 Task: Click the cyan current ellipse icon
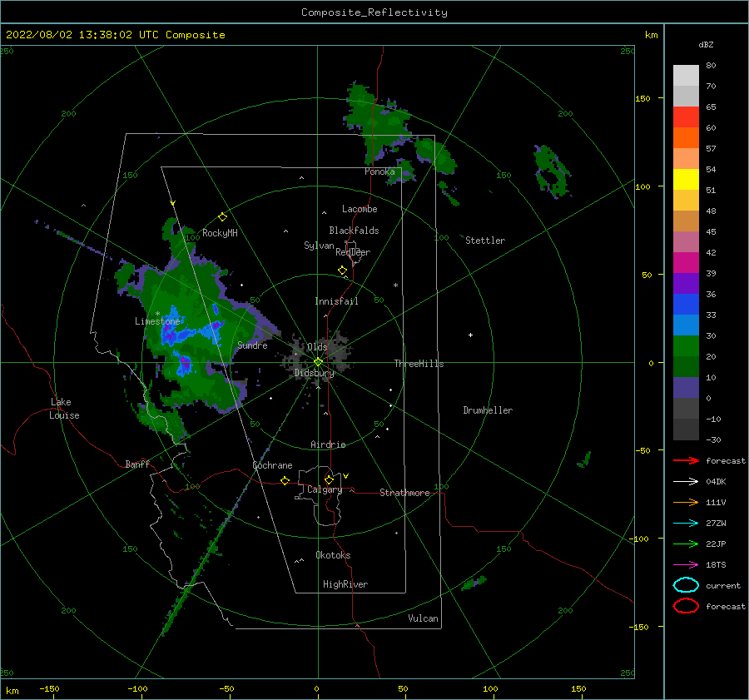(x=686, y=585)
